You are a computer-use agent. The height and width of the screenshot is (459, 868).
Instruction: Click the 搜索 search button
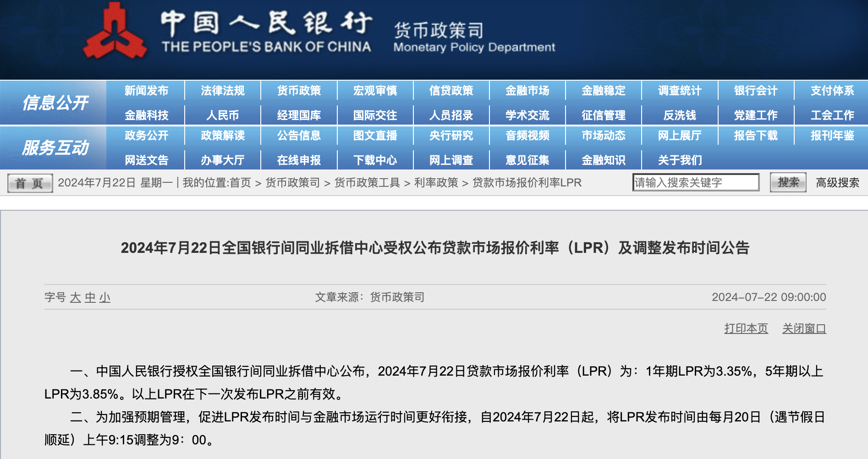(788, 182)
